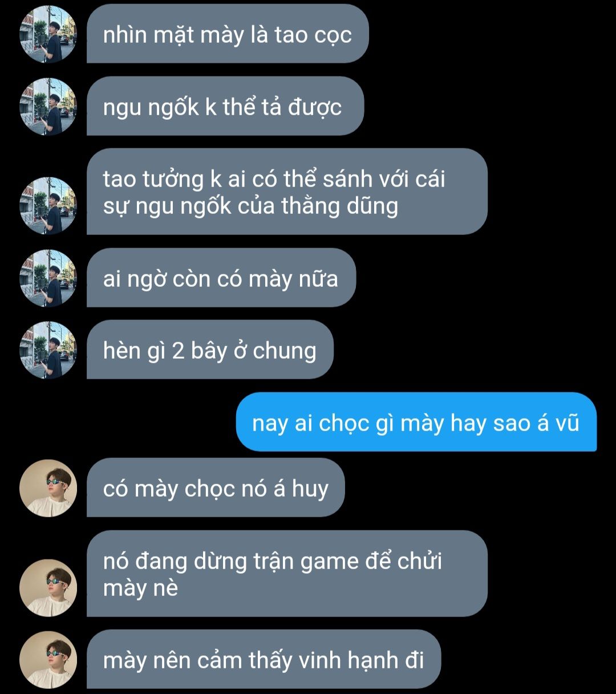Select the two-line message about "thằng dũng"
The height and width of the screenshot is (694, 616).
[287, 192]
